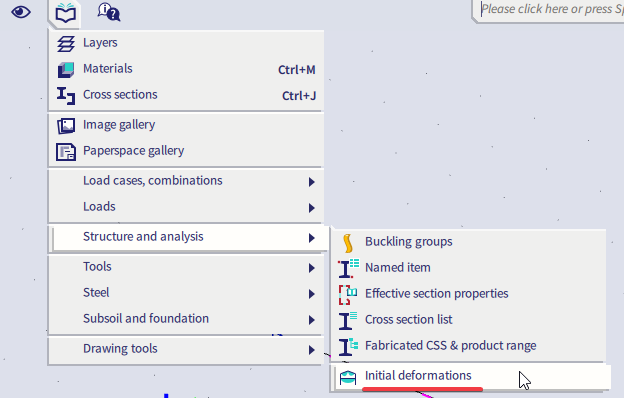
Task: Expand Subsoil and foundation submenu arrow
Action: coord(312,320)
